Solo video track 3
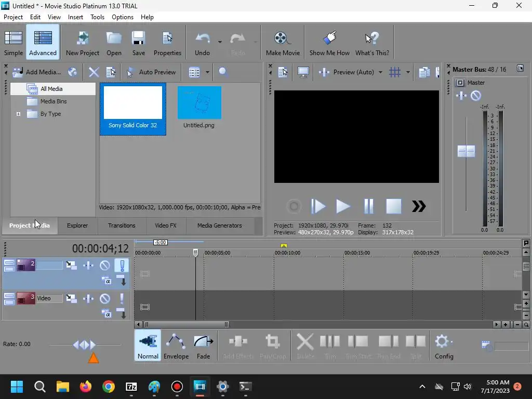 pyautogui.click(x=122, y=299)
